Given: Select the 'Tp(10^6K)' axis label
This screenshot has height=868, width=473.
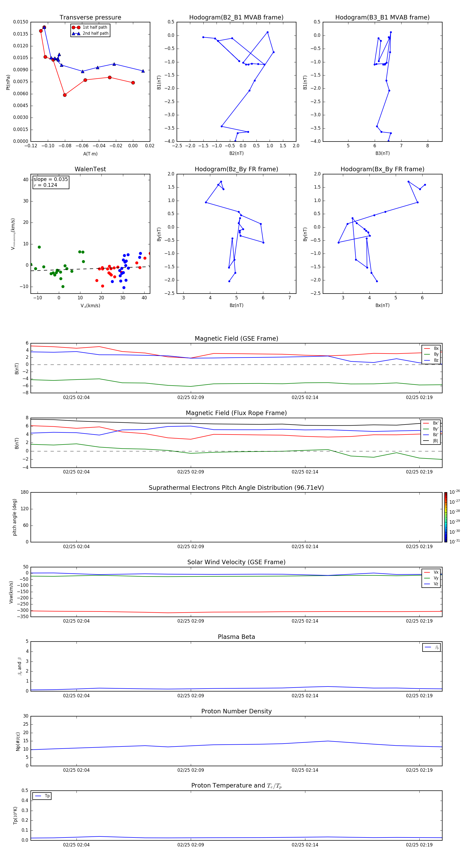Looking at the screenshot, I should 15,815.
